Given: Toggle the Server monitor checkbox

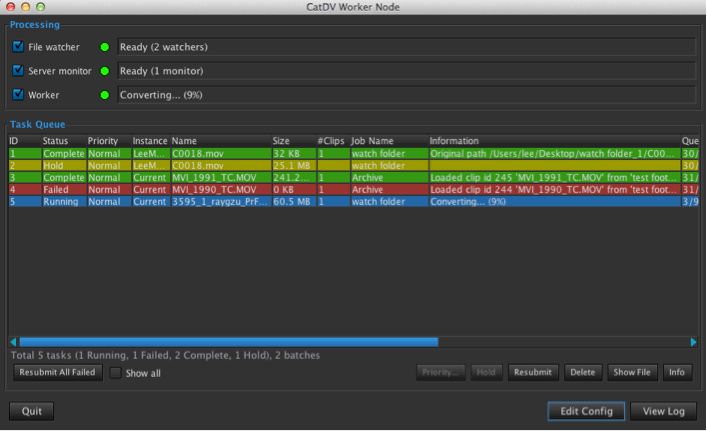Looking at the screenshot, I should (x=19, y=71).
